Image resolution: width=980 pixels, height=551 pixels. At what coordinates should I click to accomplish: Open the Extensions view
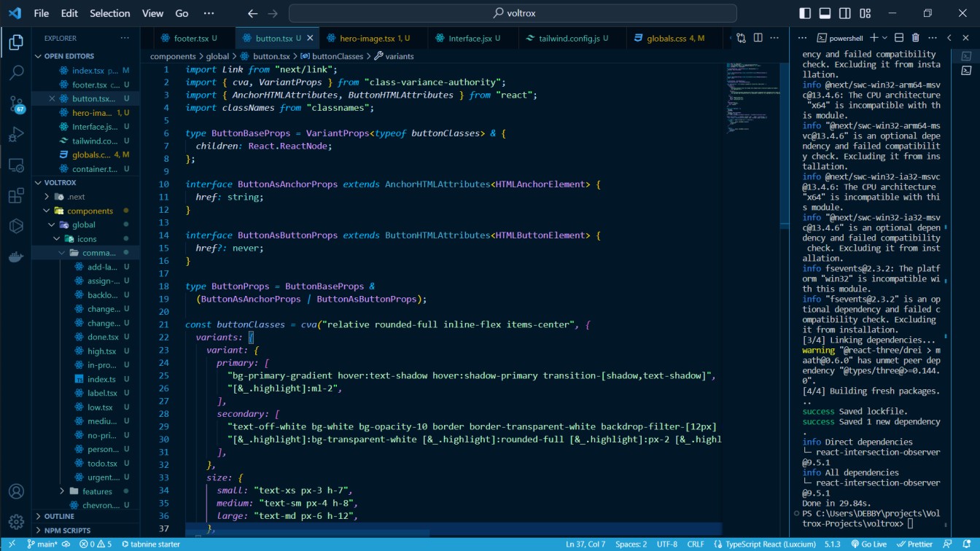[x=16, y=196]
